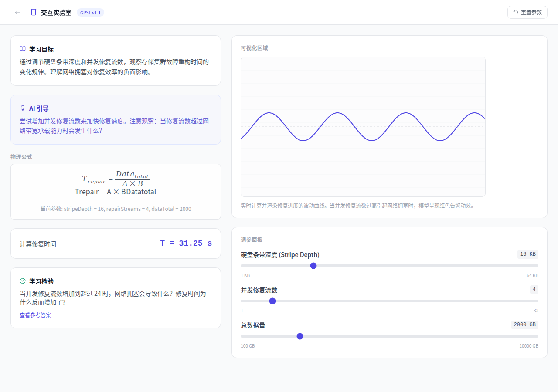This screenshot has height=392, width=558.
Task: Click the reset icon in 重置参数 button
Action: 516,12
